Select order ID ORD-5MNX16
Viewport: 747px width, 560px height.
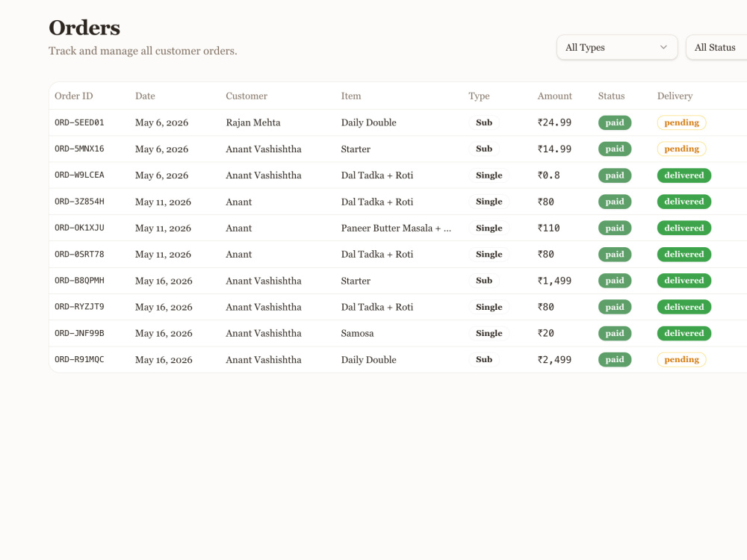click(x=79, y=149)
